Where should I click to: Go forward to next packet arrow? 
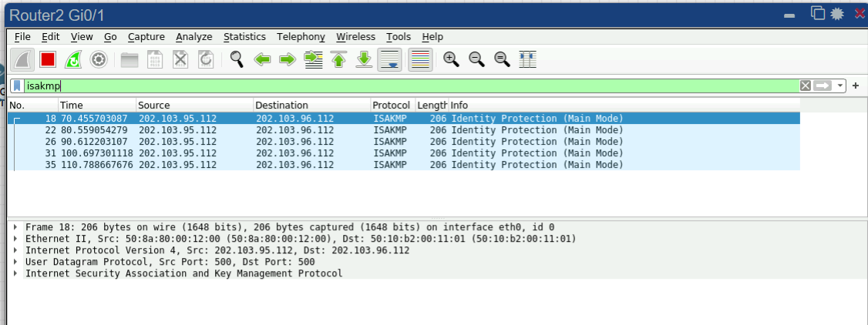[x=288, y=59]
